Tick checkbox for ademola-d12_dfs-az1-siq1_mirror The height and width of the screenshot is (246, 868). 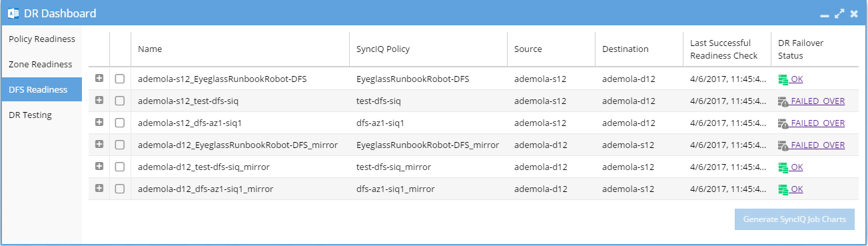pos(120,189)
